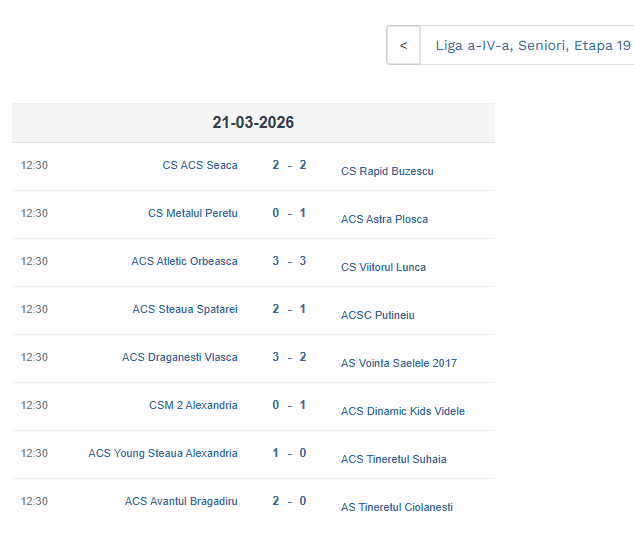Click the previous round arrow button
Viewport: 634px width, 559px height.
coord(403,46)
